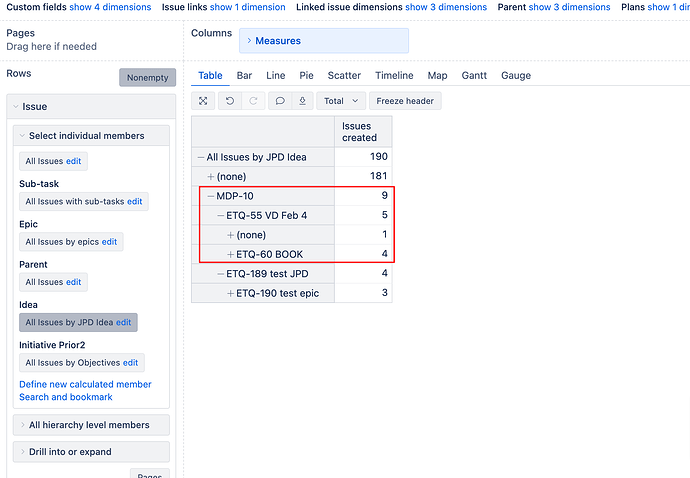690x478 pixels.
Task: Expand the ETQ-190 test epic row
Action: click(x=230, y=293)
